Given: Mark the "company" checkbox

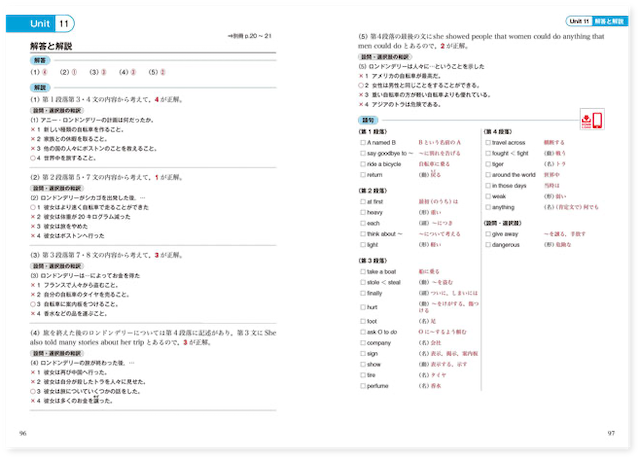Looking at the screenshot, I should 362,343.
